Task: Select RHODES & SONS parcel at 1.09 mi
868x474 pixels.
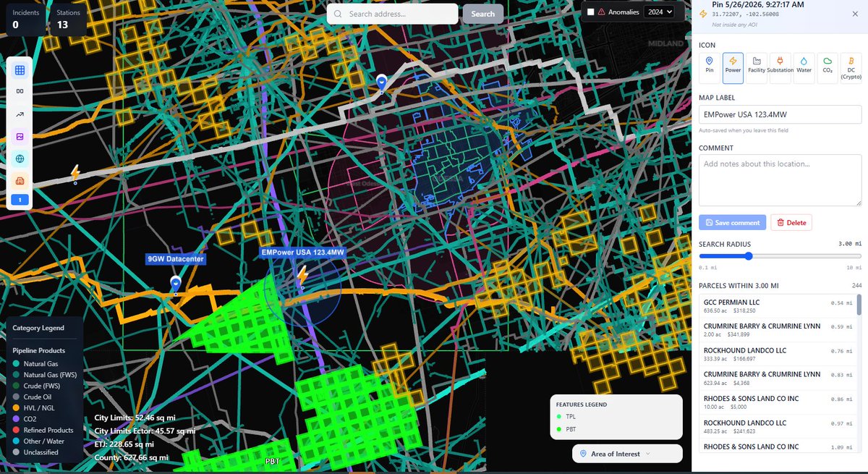Action: tap(778, 447)
